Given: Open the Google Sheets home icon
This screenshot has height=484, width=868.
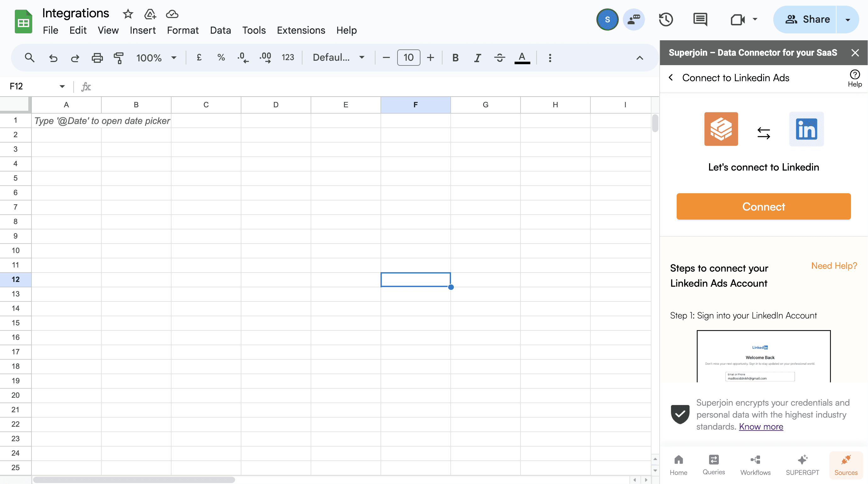Looking at the screenshot, I should 23,21.
